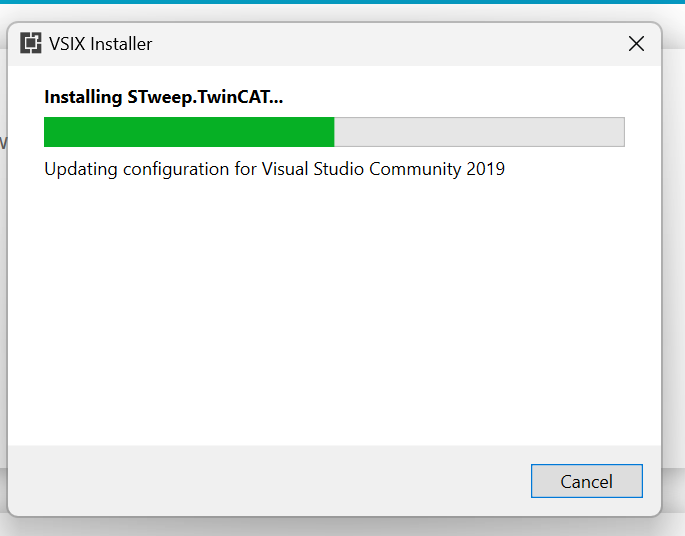Image resolution: width=685 pixels, height=536 pixels.
Task: Close the VSIX Installer dialog with X
Action: tap(636, 44)
